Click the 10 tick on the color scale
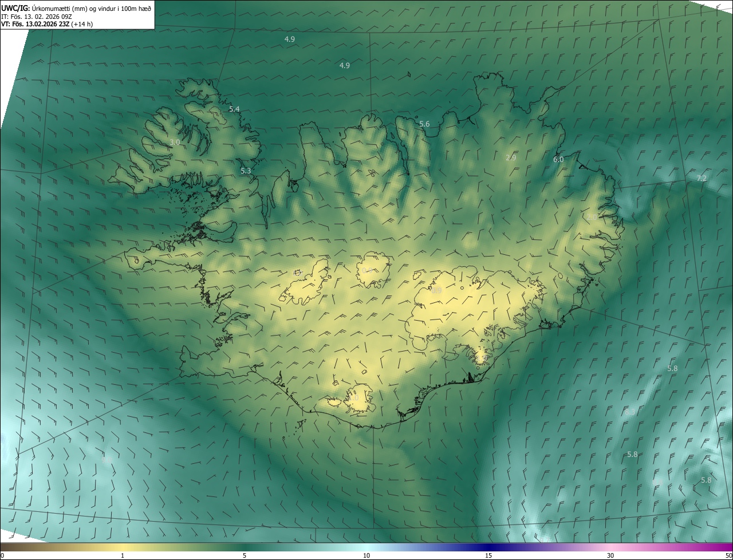Screen dimensions: 733x560 coord(366,555)
